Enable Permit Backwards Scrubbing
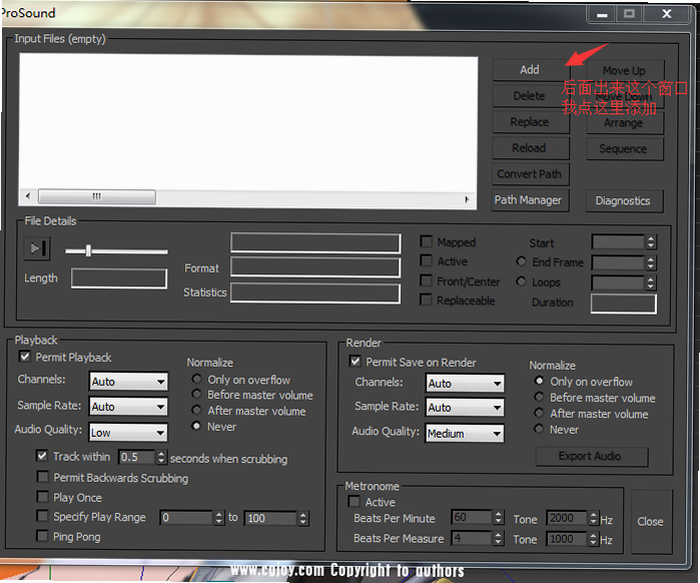Viewport: 700px width, 583px height. 43,477
